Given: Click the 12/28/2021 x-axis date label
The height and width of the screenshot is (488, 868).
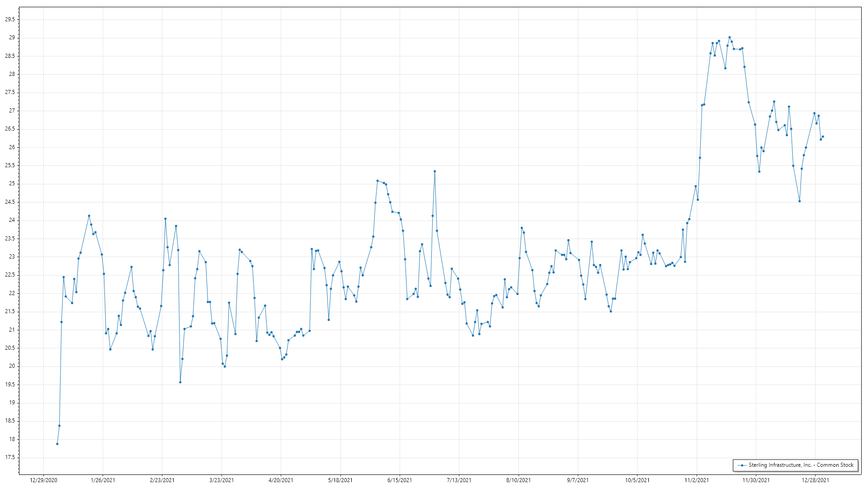Looking at the screenshot, I should click(x=815, y=480).
